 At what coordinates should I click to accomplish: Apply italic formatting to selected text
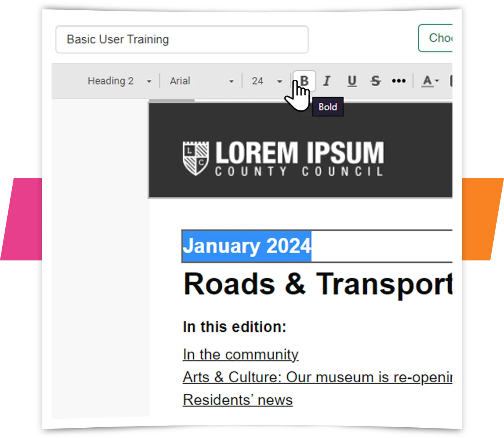pyautogui.click(x=327, y=81)
